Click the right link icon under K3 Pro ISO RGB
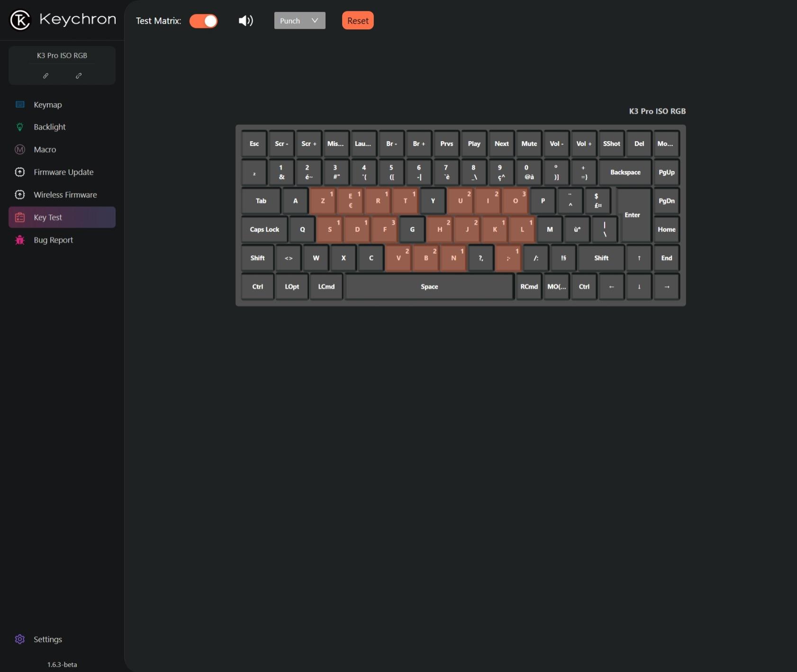Screen dimensions: 797x672 pyautogui.click(x=79, y=76)
